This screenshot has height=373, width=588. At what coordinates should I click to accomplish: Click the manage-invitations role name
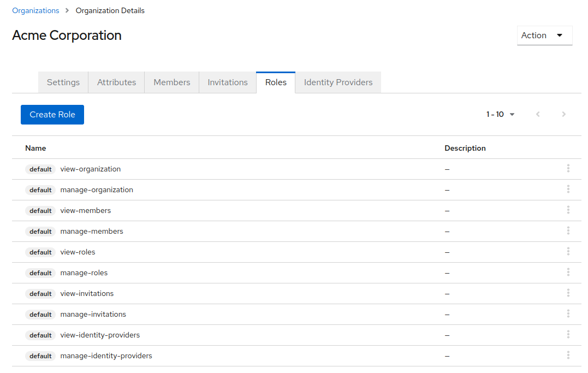pyautogui.click(x=93, y=314)
